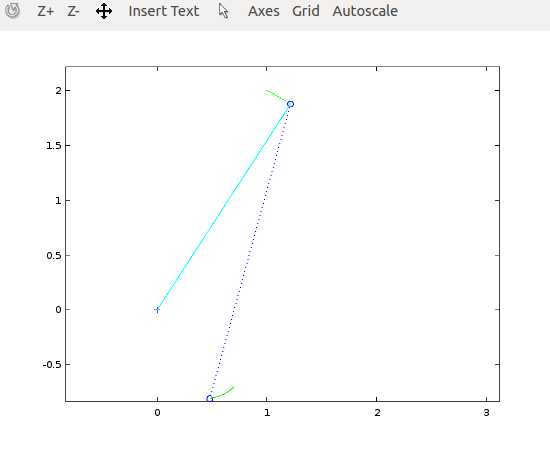Click the lower blue circle marker
The height and width of the screenshot is (450, 550).
(x=209, y=398)
